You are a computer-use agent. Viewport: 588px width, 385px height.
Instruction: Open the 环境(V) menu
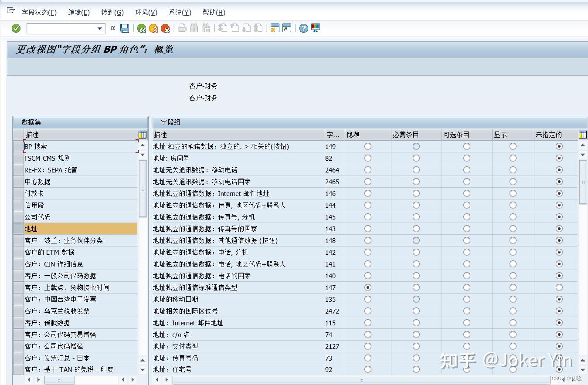coord(146,12)
